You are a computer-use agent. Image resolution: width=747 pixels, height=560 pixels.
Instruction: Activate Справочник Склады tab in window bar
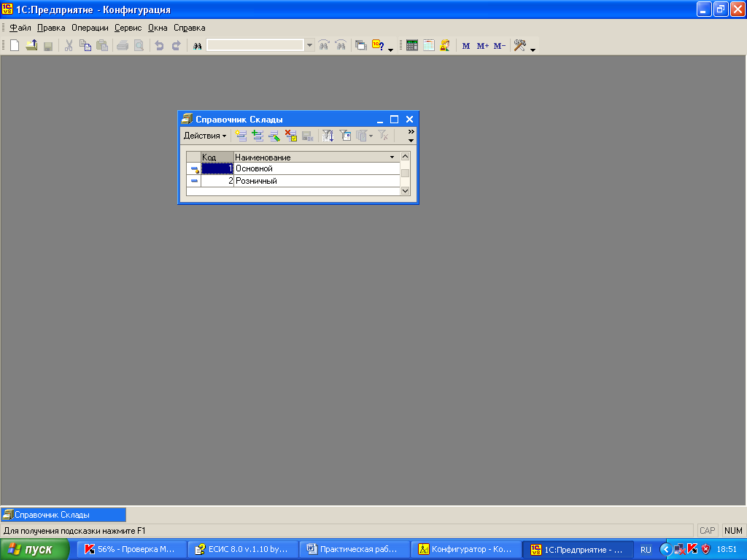point(63,515)
